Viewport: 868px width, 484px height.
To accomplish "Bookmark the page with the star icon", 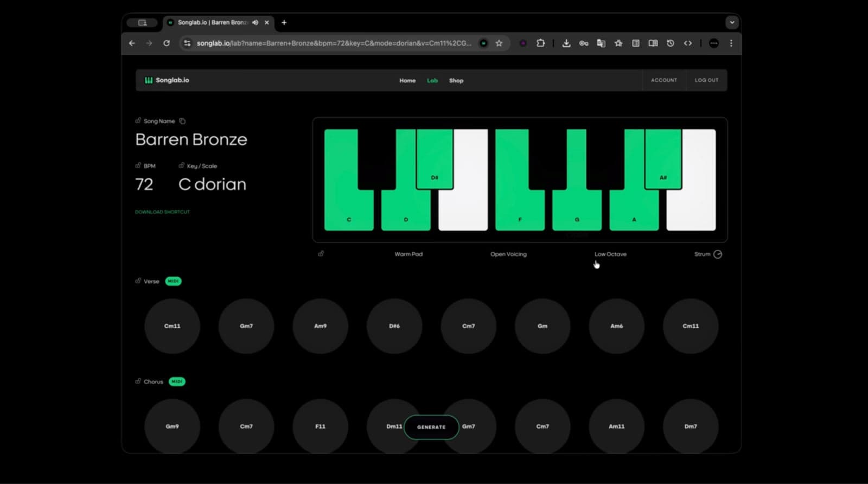I will (499, 43).
